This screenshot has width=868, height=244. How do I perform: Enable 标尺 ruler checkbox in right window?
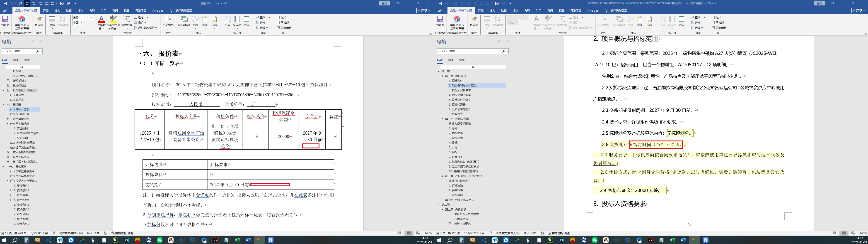pyautogui.click(x=713, y=17)
